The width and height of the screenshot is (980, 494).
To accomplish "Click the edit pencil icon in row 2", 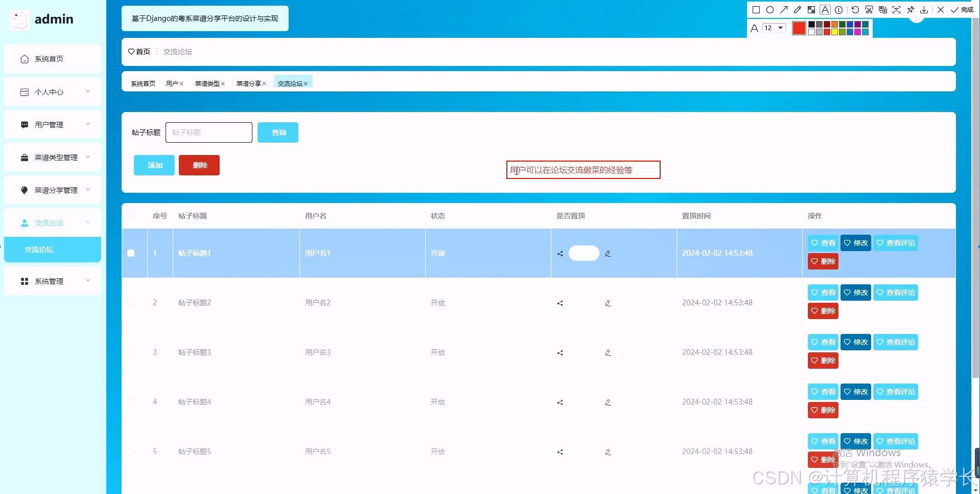I will click(x=608, y=303).
